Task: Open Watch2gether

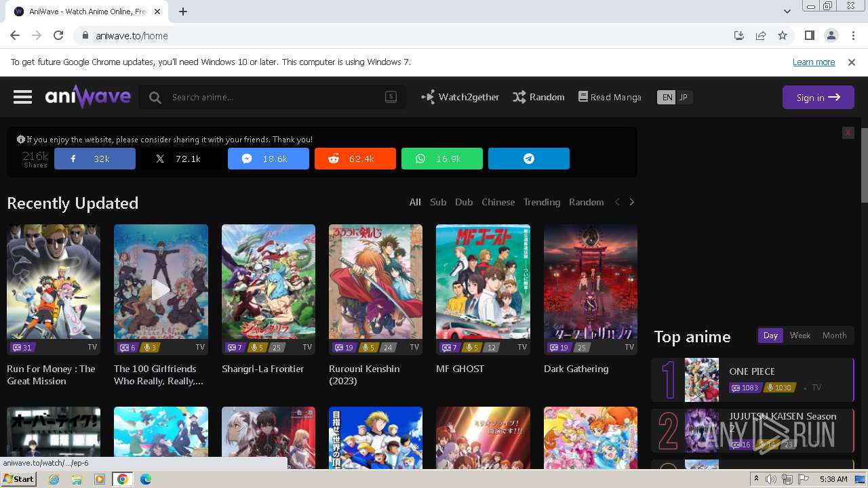Action: pyautogui.click(x=460, y=97)
